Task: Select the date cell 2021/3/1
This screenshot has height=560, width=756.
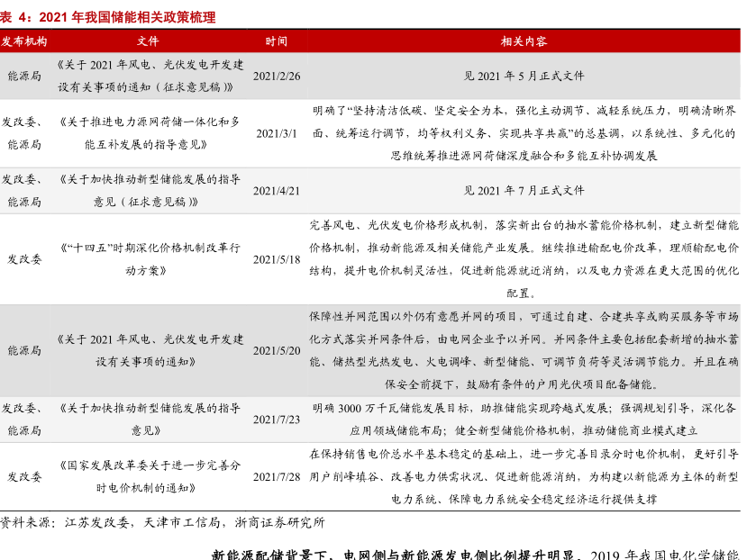Action: click(x=277, y=133)
